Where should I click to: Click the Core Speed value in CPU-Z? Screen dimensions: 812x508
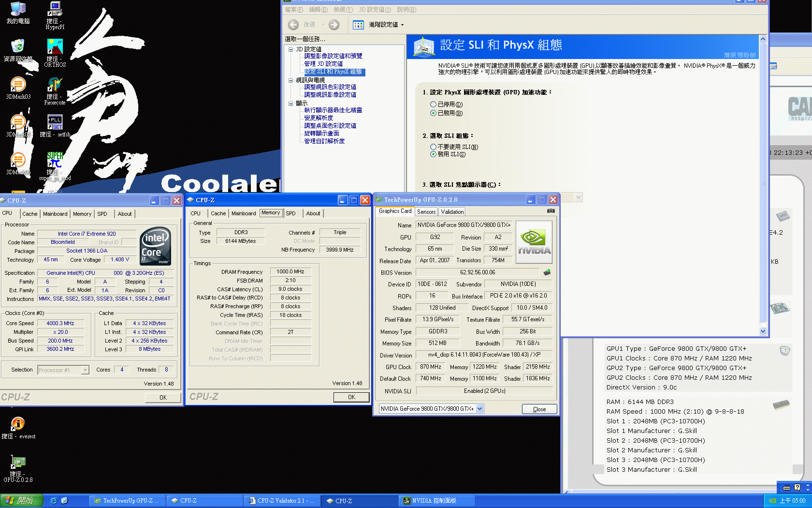coord(60,323)
